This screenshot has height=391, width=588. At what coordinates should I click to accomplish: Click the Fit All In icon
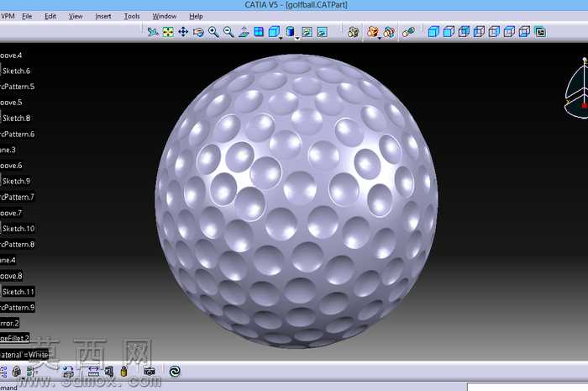168,32
